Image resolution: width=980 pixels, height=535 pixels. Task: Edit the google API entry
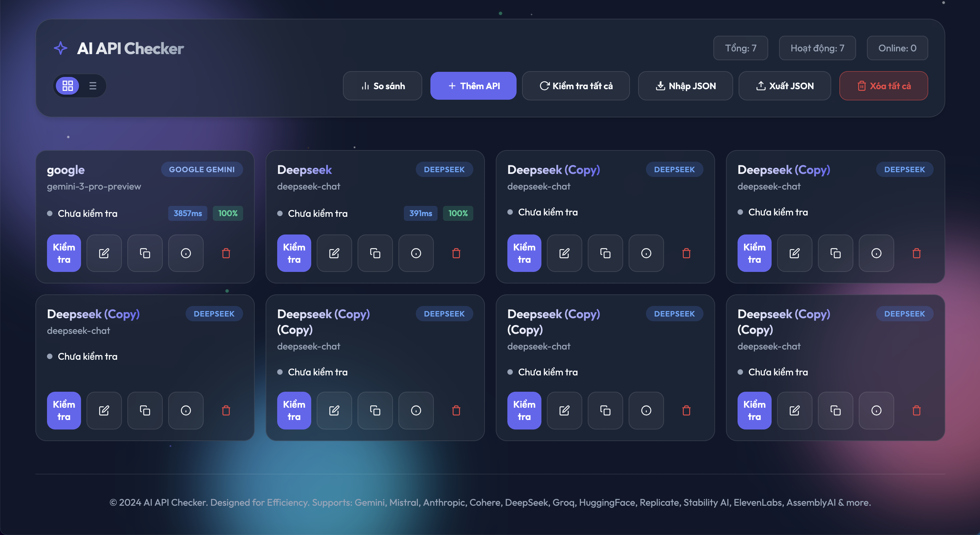104,253
